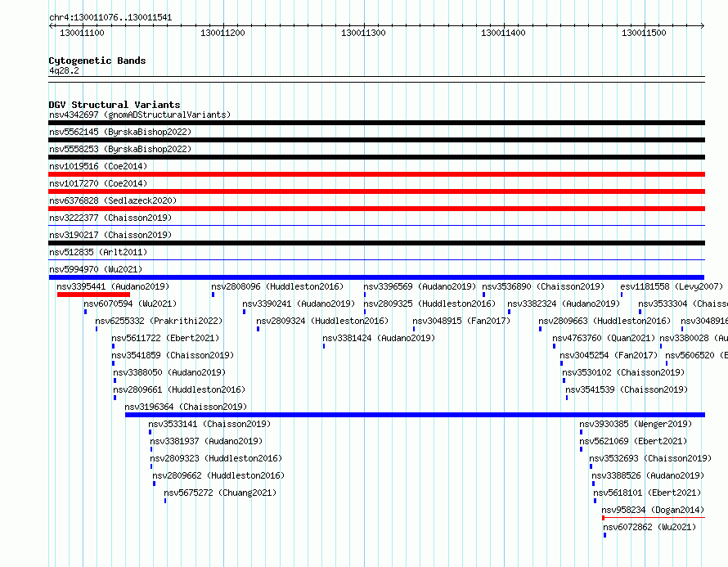Screen dimensions: 728x567
Task: Click esv1181558 (Levy2007) label
Action: pos(672,286)
